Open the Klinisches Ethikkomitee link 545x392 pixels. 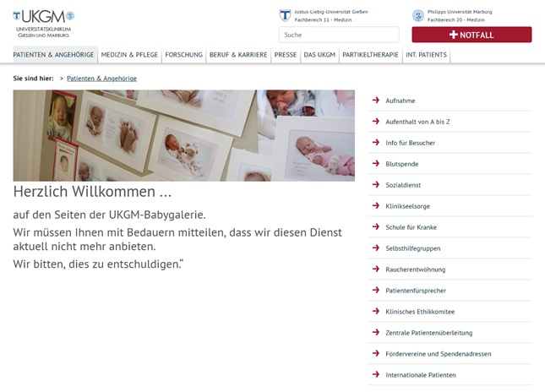420,312
